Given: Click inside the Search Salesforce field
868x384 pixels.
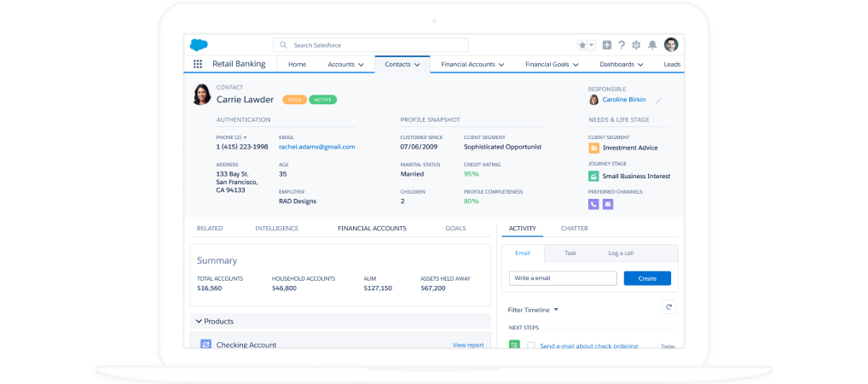Looking at the screenshot, I should pyautogui.click(x=371, y=45).
